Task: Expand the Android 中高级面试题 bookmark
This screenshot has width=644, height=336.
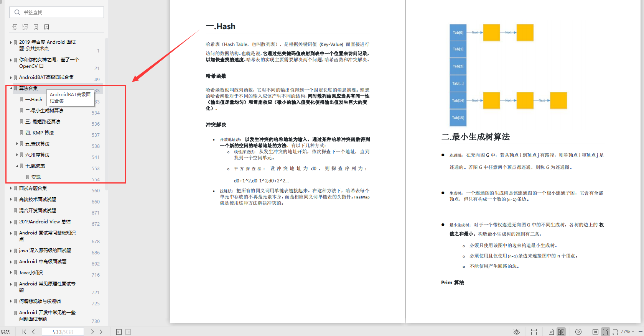Action: 11,262
